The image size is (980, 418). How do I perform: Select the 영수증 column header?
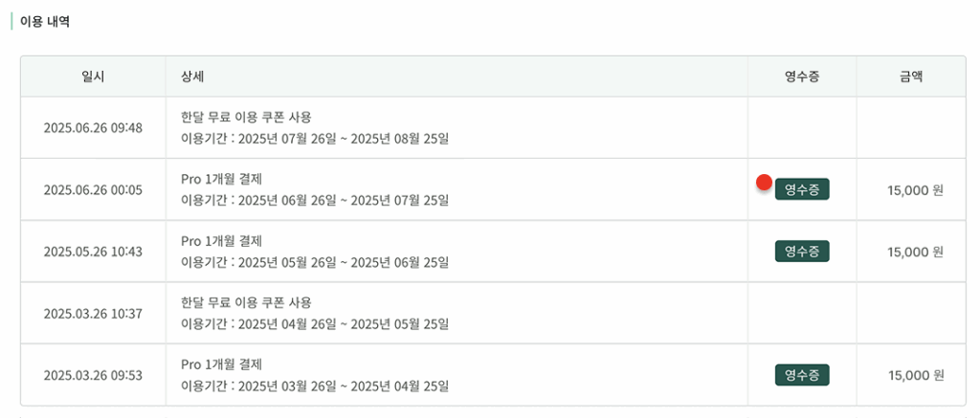click(802, 77)
